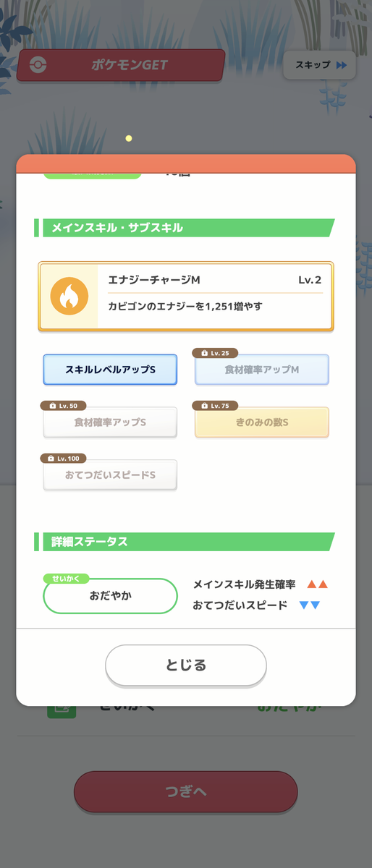
Task: Tap the red up-arrows beside メインスキル発生確率
Action: 317,584
